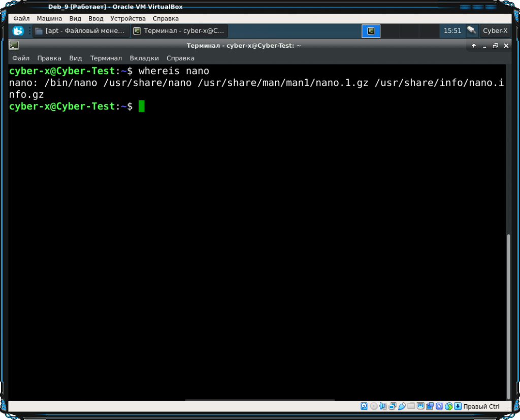Open VirtualBox Устройства menu

click(128, 19)
